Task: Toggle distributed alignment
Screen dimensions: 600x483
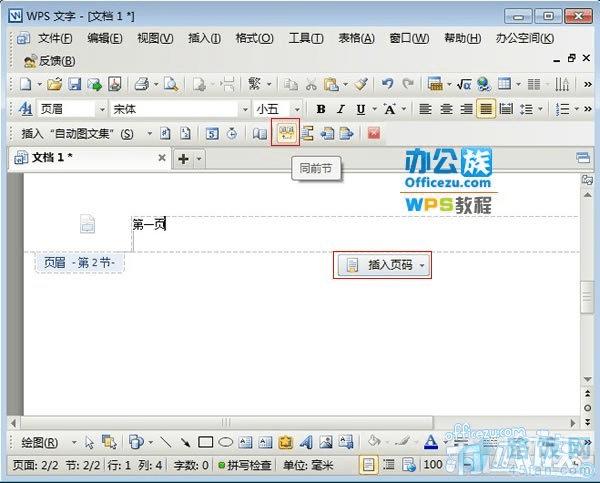Action: 506,109
